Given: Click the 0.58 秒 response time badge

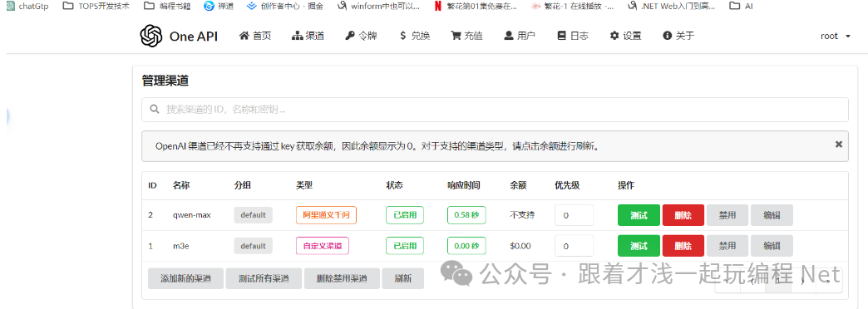Looking at the screenshot, I should click(466, 215).
